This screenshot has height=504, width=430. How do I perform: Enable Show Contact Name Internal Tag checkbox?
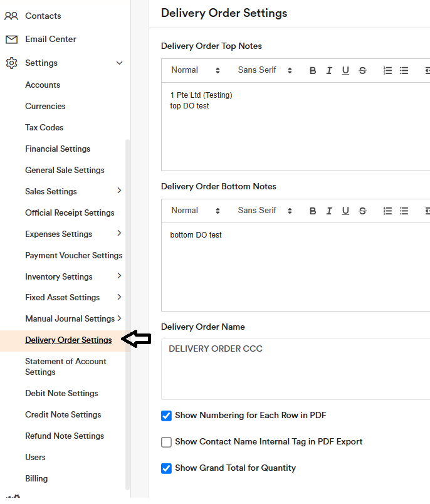[167, 442]
